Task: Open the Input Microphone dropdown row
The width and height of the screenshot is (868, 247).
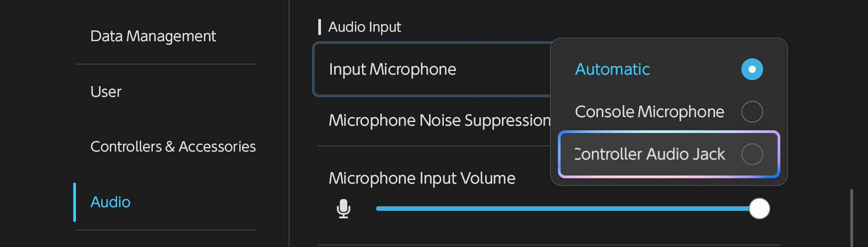Action: [432, 69]
